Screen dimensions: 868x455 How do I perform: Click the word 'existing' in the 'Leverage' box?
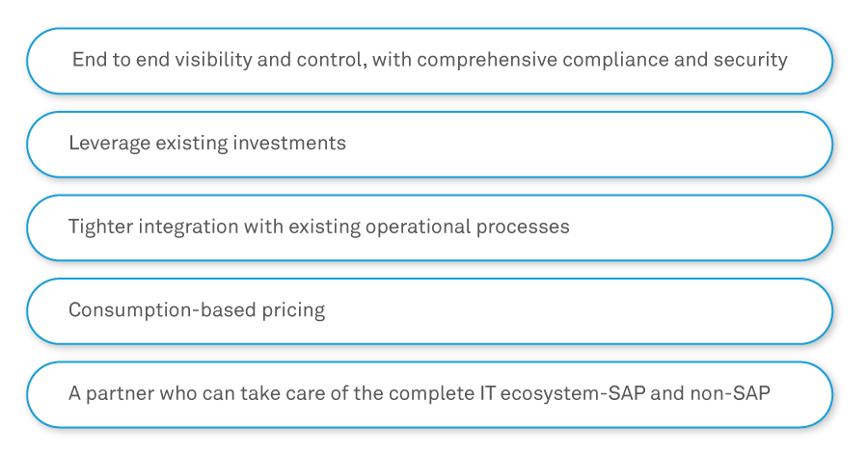coord(193,144)
